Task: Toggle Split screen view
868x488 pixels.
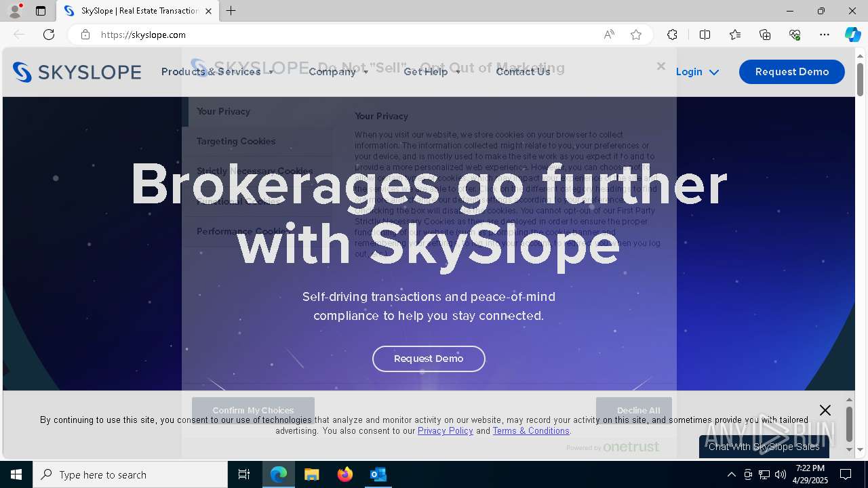Action: click(x=705, y=35)
